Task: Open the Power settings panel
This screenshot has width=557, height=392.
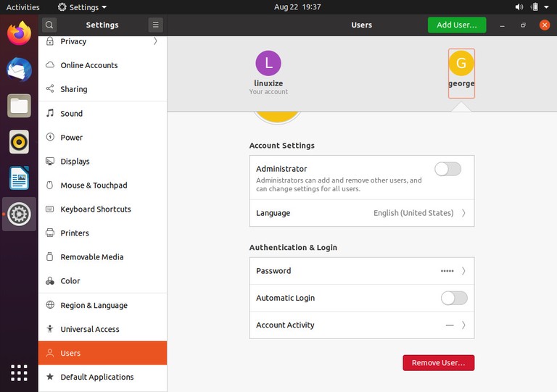Action: [103, 137]
